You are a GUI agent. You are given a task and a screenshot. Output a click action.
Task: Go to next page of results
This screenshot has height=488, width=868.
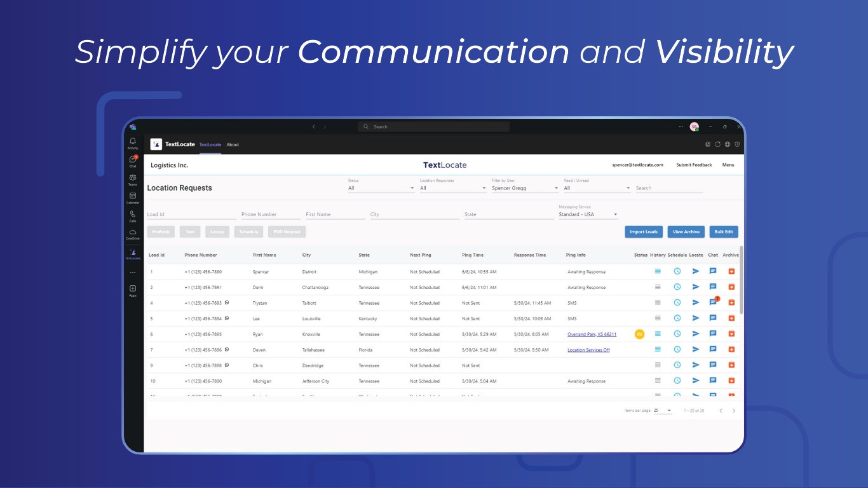click(x=734, y=410)
